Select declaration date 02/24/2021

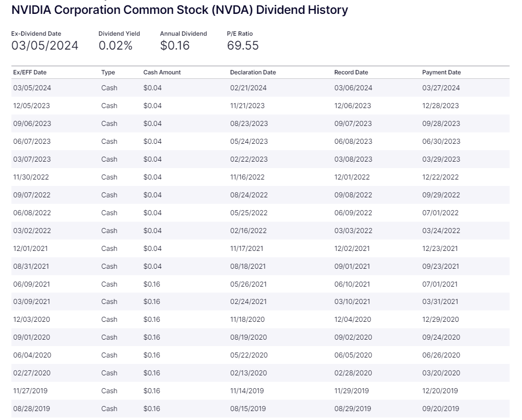coord(249,301)
